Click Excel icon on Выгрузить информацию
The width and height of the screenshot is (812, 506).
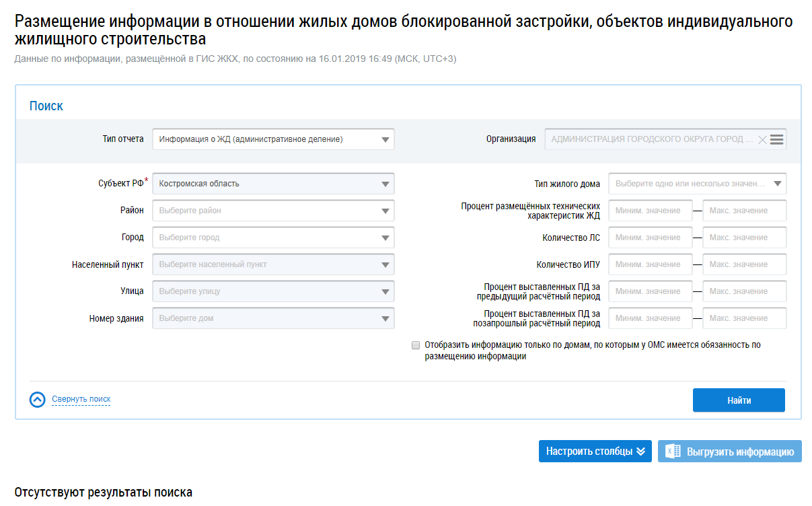[673, 451]
